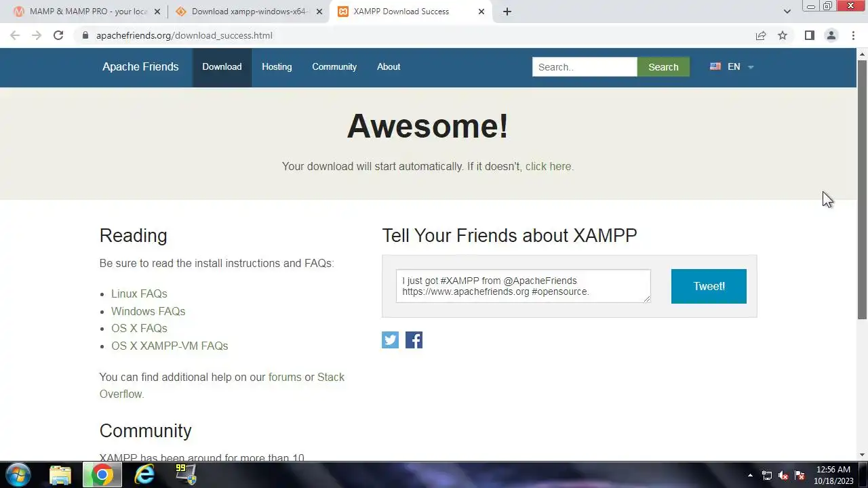This screenshot has width=868, height=488.
Task: Open the Windows Start button
Action: (18, 474)
